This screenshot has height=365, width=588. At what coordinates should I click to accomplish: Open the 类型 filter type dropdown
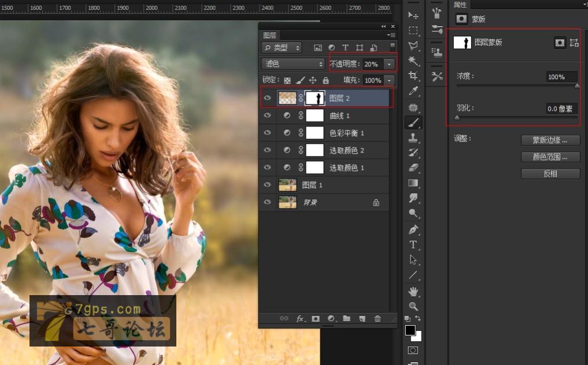coord(282,47)
